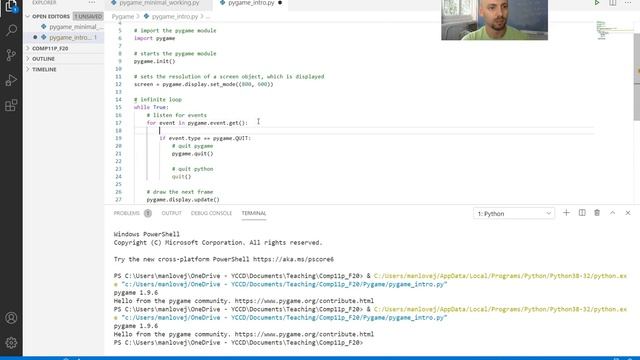Screen dimensions: 640x360
Task: Click 'while True:' on line 15
Action: click(x=151, y=107)
